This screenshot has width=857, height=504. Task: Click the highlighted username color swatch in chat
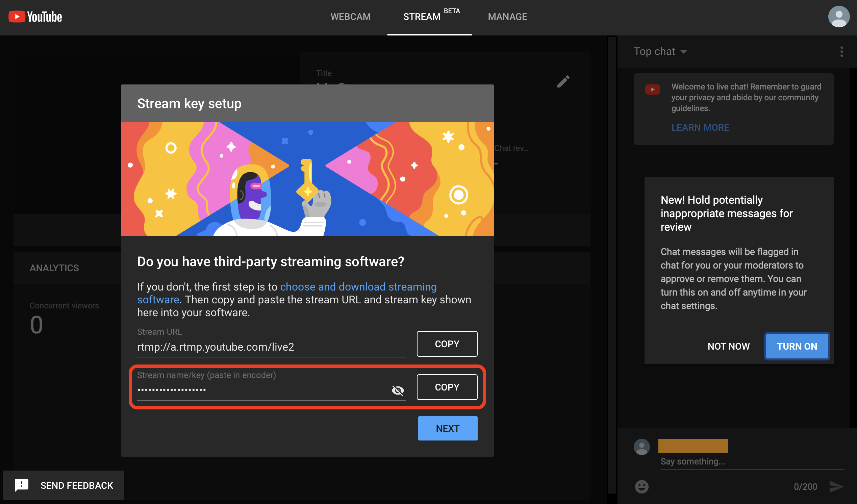[692, 445]
